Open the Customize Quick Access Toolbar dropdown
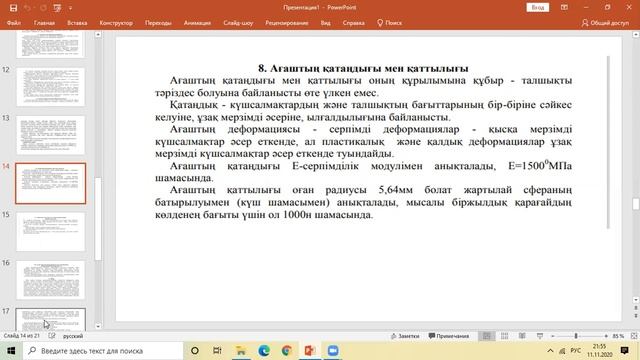The height and width of the screenshot is (360, 640). click(70, 8)
